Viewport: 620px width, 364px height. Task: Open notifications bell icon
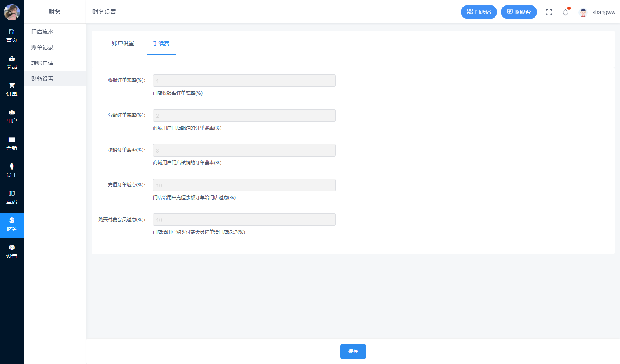click(x=565, y=13)
